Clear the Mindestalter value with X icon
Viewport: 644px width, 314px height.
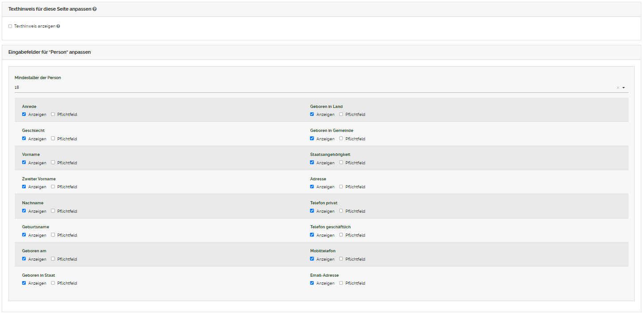coord(617,88)
